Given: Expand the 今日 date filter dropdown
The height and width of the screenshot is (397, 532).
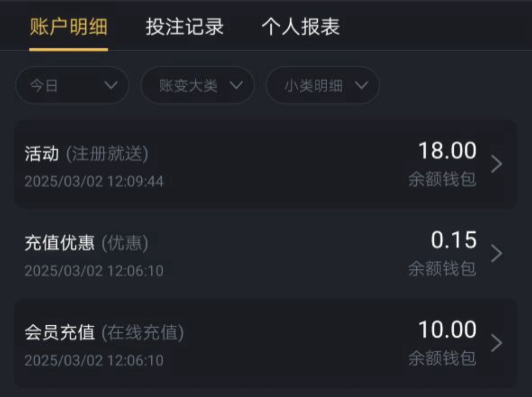Looking at the screenshot, I should [72, 85].
